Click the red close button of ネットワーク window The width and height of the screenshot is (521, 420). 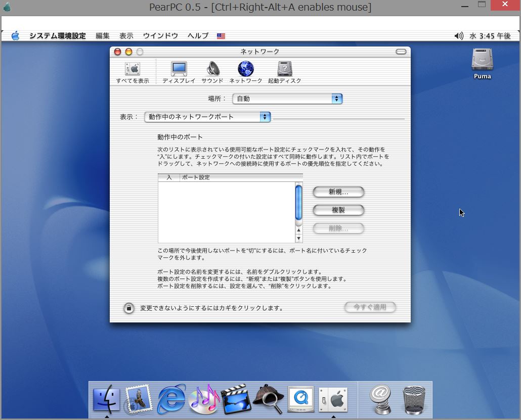click(x=118, y=52)
